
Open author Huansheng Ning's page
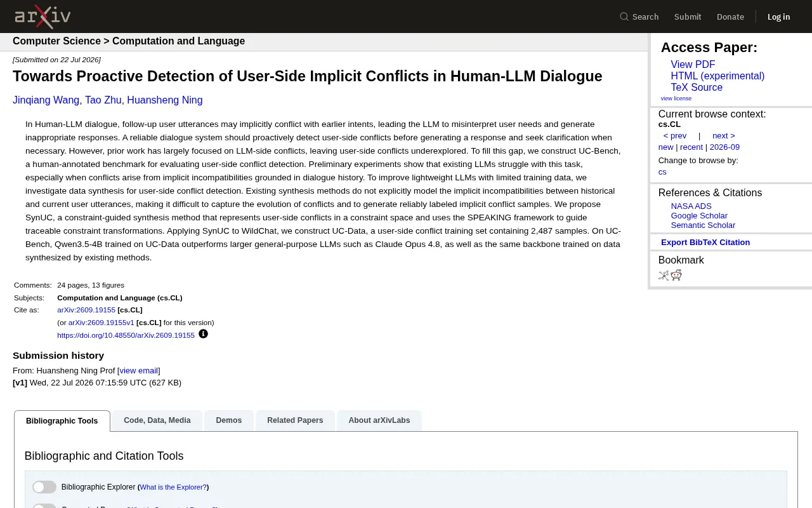click(165, 100)
